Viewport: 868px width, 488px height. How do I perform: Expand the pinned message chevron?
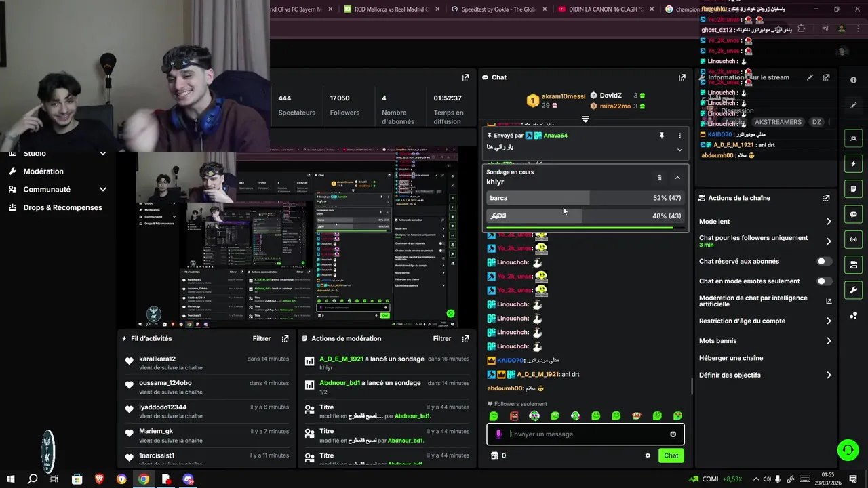[679, 150]
